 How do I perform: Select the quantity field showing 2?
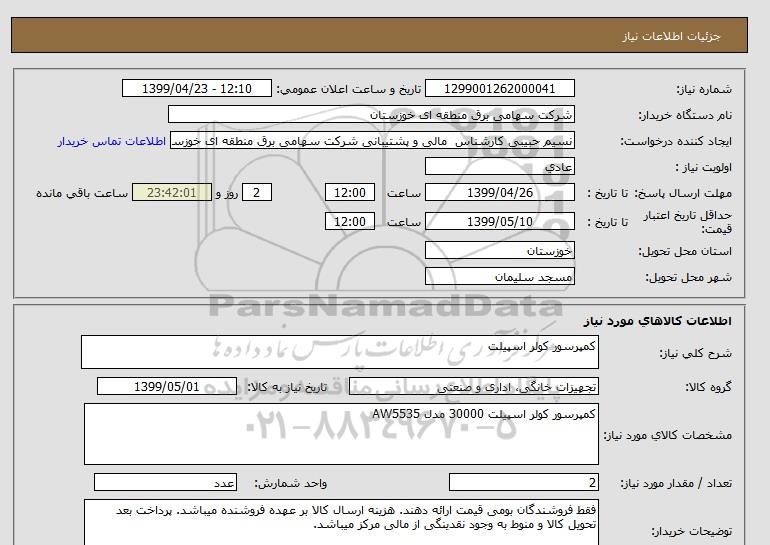(x=523, y=482)
